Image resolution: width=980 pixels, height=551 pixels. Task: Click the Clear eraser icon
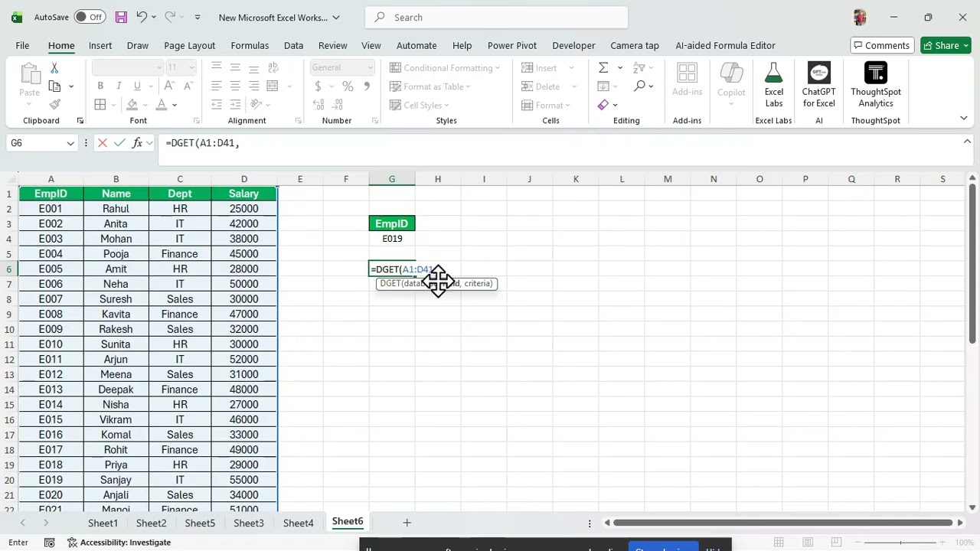603,105
